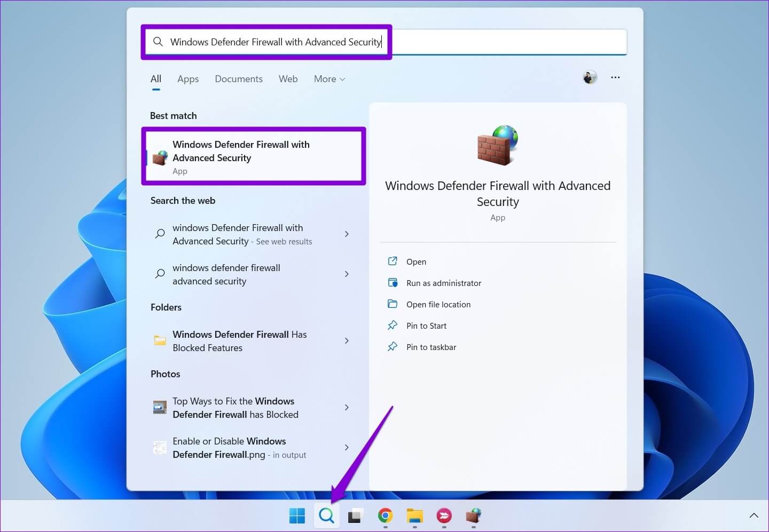The height and width of the screenshot is (532, 769).
Task: Open Windows Start menu from taskbar
Action: point(297,515)
